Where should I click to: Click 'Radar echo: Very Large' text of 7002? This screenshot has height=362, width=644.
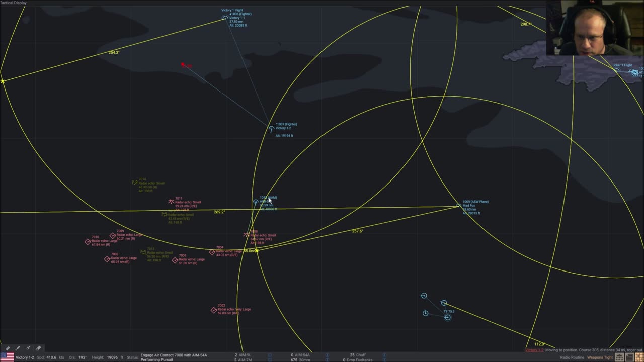click(234, 309)
